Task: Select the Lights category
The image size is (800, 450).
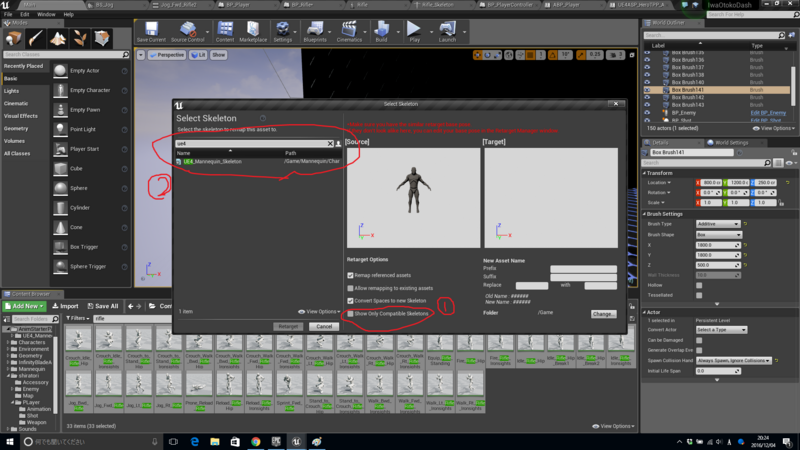Action: [x=11, y=91]
